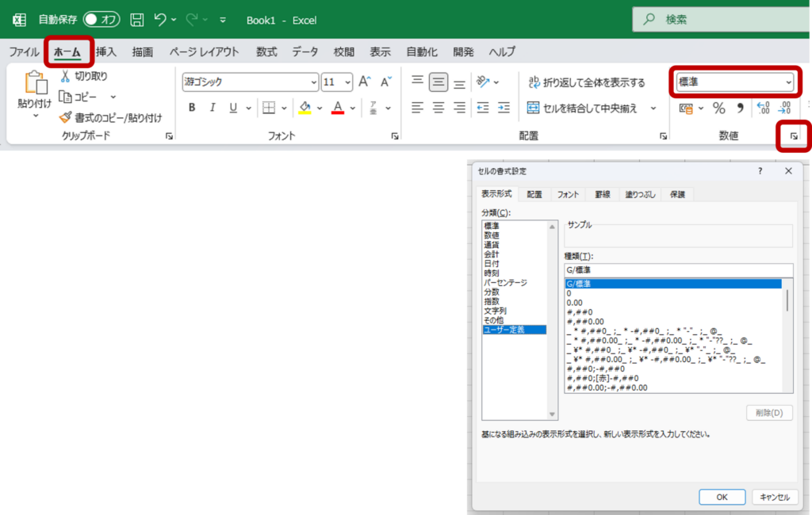The height and width of the screenshot is (515, 812).
Task: Open the font name 游ゴシック dropdown
Action: pos(314,82)
